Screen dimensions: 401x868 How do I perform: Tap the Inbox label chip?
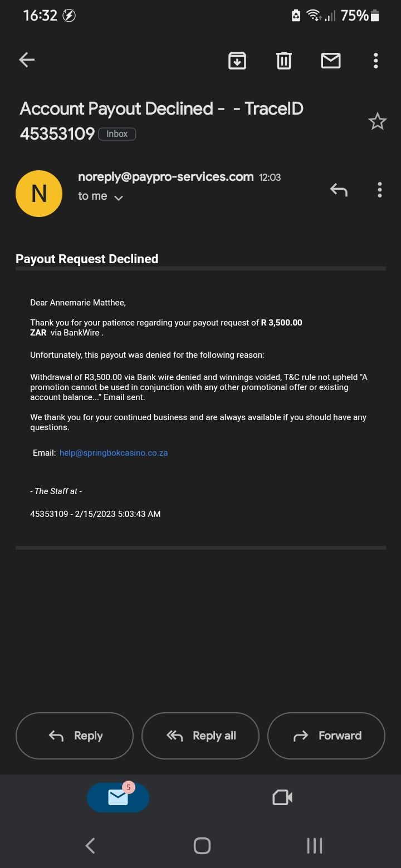tap(117, 134)
